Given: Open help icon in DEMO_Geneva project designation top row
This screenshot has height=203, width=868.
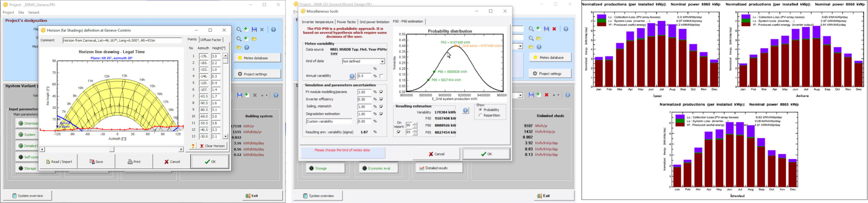Looking at the screenshot, I should point(274,29).
